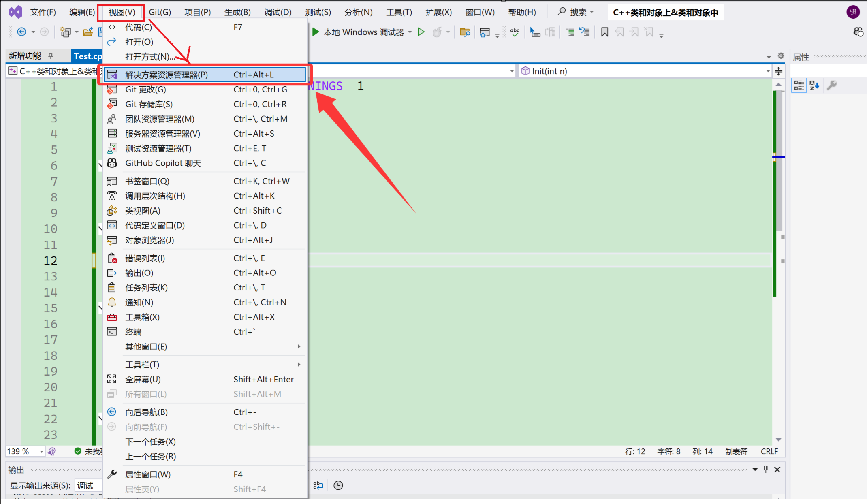Click the CRLF line ending indicator
The height and width of the screenshot is (504, 867).
[769, 451]
